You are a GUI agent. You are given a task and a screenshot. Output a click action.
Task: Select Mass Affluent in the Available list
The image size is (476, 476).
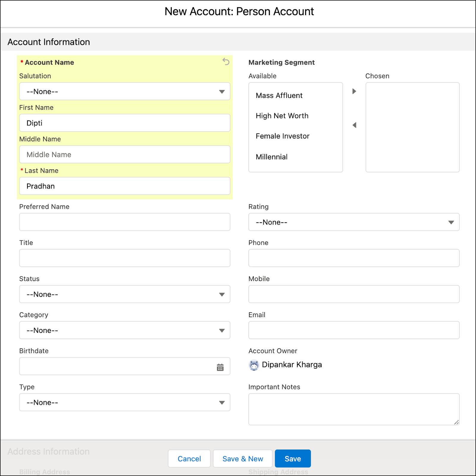pos(279,95)
